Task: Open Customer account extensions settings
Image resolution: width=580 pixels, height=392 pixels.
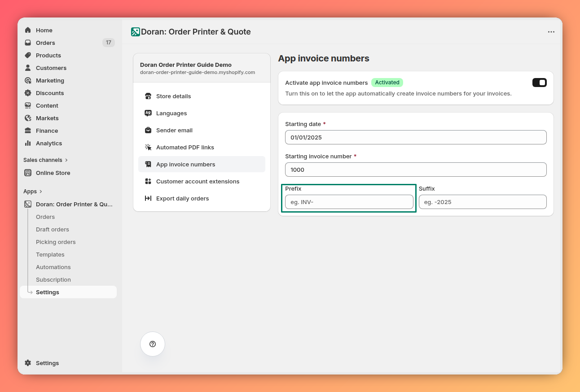Action: tap(202, 181)
